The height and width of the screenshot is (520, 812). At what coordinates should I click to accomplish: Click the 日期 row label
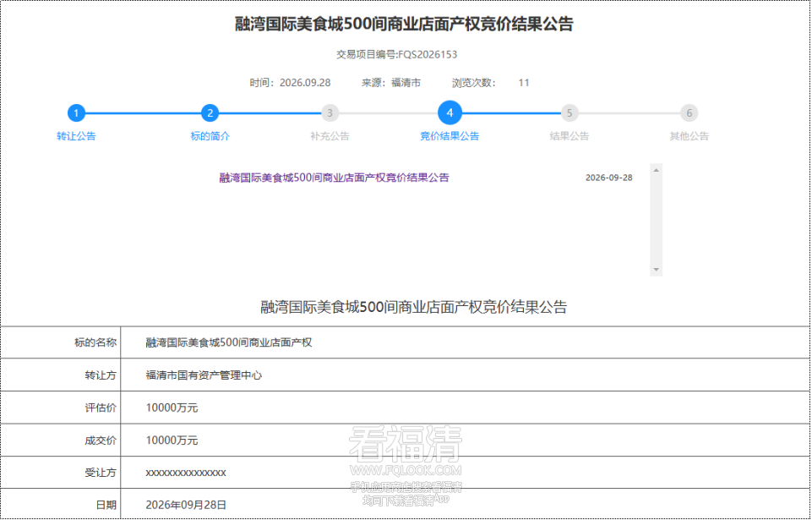[x=106, y=505]
